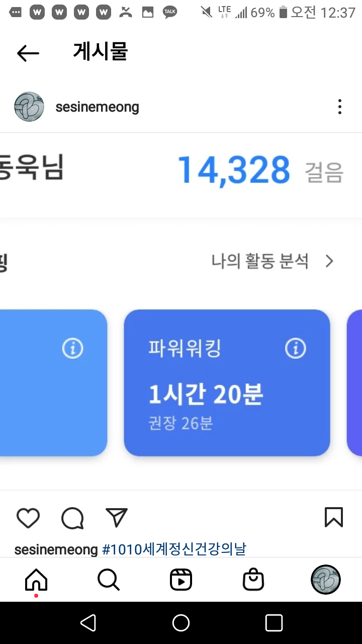Open the Reels tab icon
This screenshot has height=644, width=362.
(181, 580)
